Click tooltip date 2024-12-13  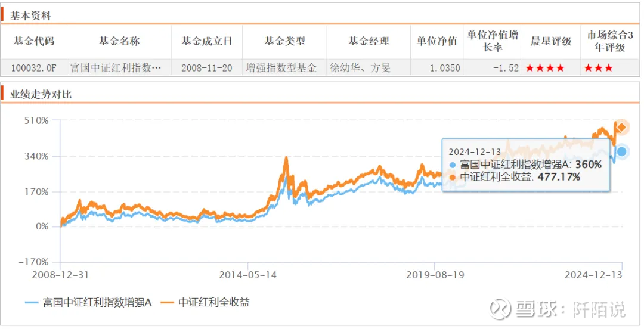pos(475,153)
